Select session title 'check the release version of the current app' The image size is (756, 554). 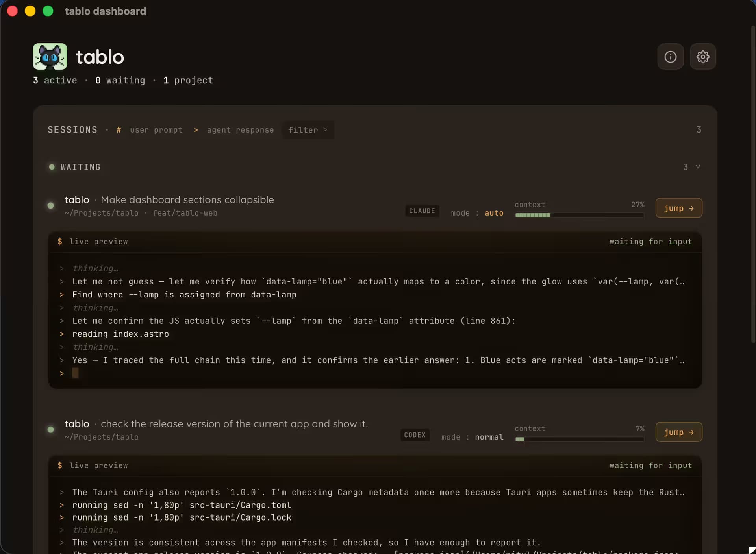[234, 424]
